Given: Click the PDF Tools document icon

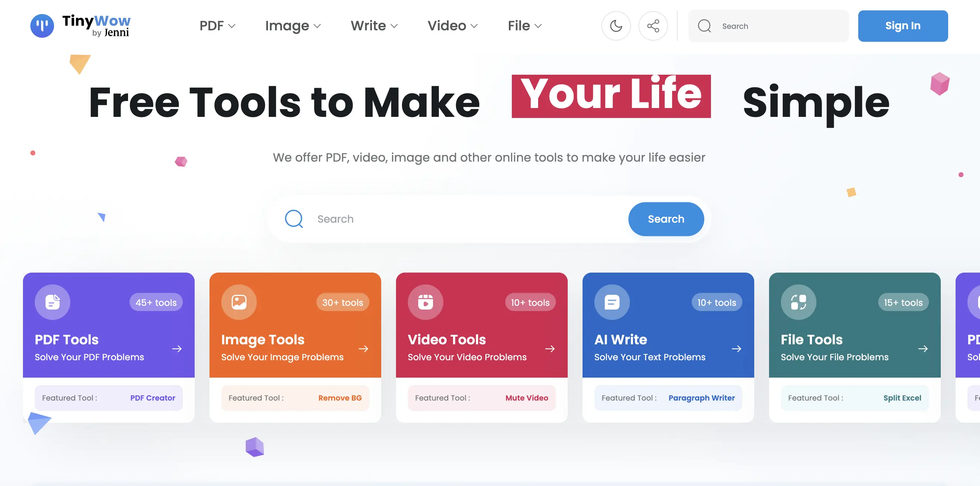Looking at the screenshot, I should [53, 302].
